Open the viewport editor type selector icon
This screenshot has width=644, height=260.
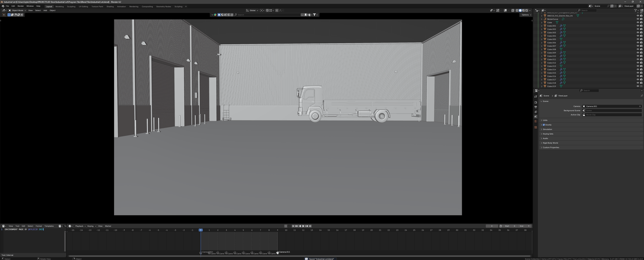pyautogui.click(x=4, y=10)
